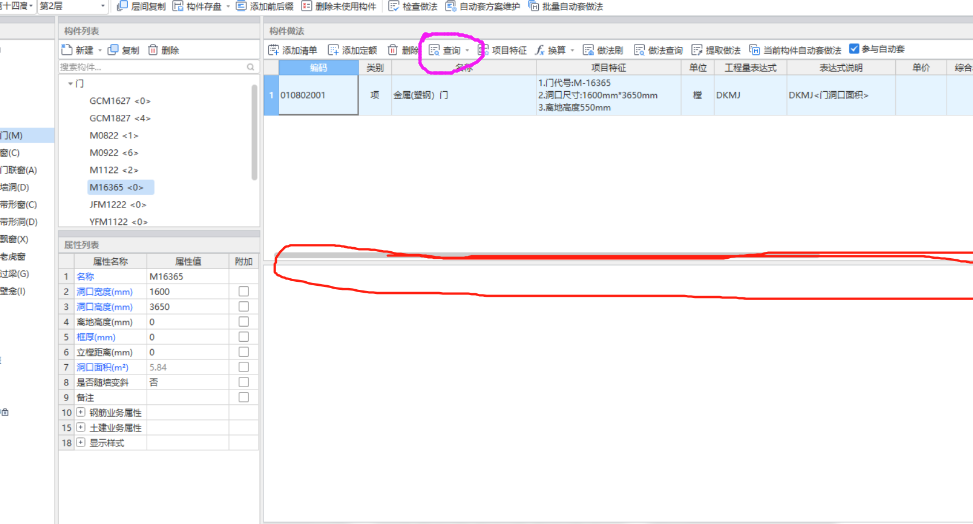The image size is (973, 524).
Task: Click 换算 fx icon
Action: (x=540, y=50)
